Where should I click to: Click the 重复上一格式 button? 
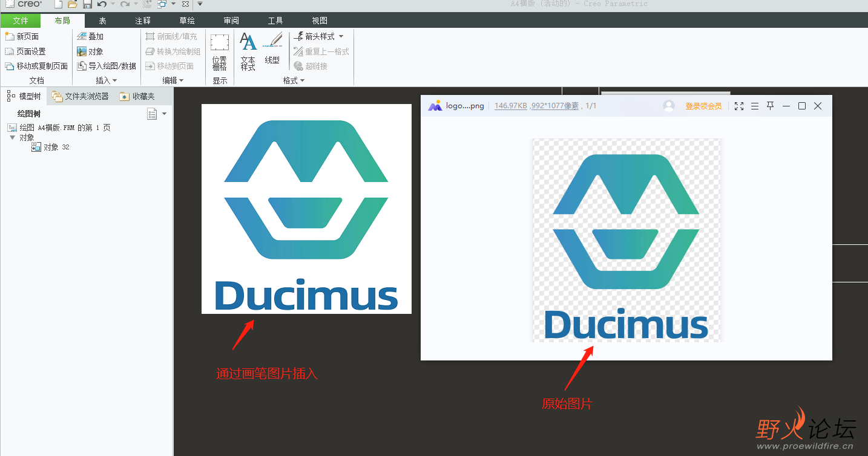[x=321, y=51]
